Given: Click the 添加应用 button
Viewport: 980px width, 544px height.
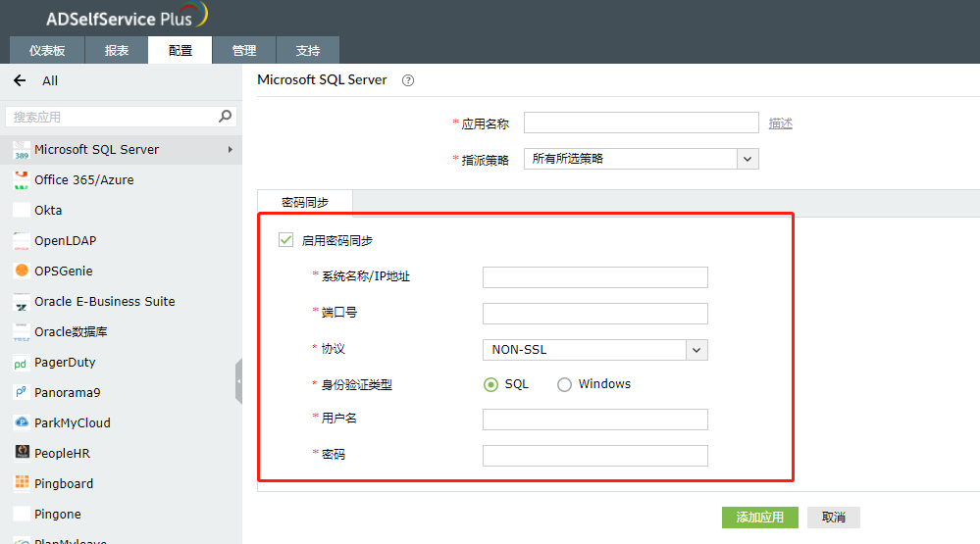Looking at the screenshot, I should pyautogui.click(x=760, y=518).
